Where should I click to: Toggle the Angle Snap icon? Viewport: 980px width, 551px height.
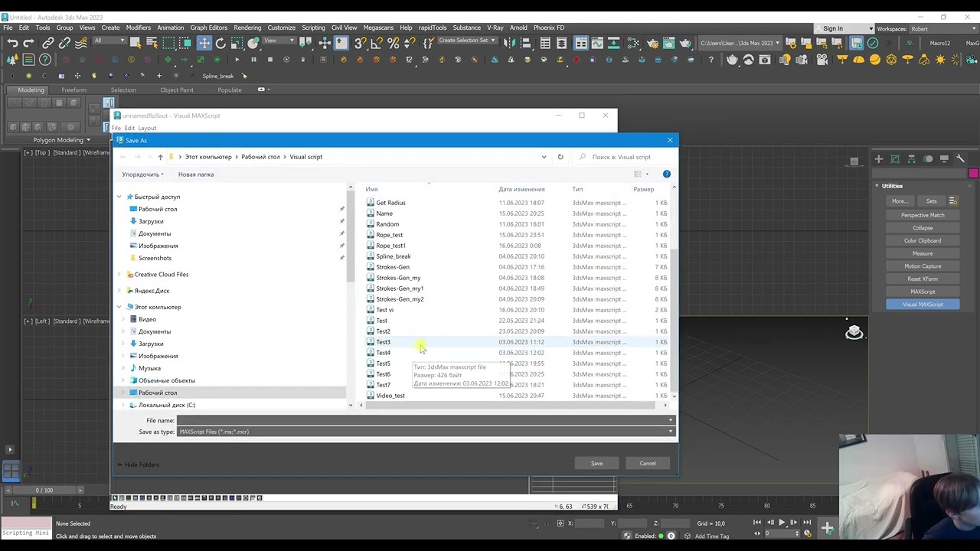(377, 44)
